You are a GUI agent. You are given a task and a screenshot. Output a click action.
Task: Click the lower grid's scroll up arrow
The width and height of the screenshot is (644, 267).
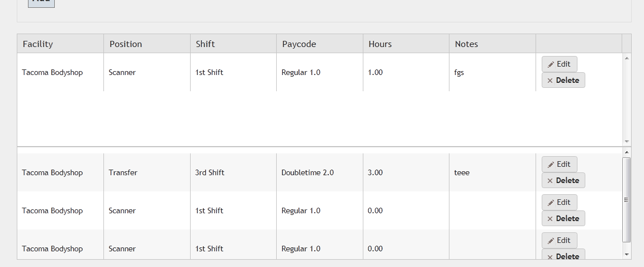[x=627, y=152]
